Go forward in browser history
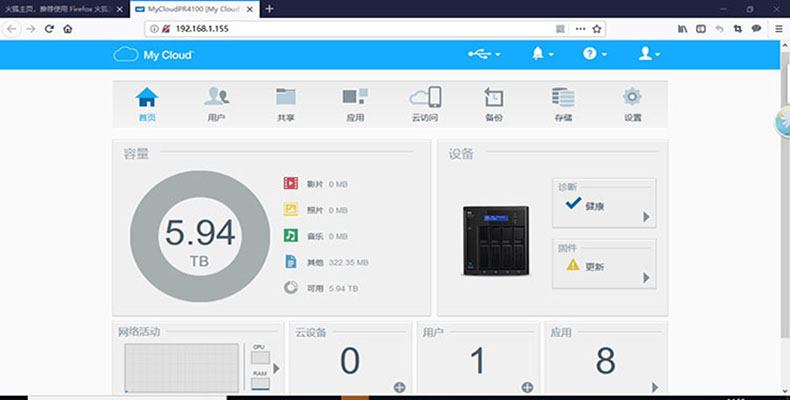 [x=31, y=29]
